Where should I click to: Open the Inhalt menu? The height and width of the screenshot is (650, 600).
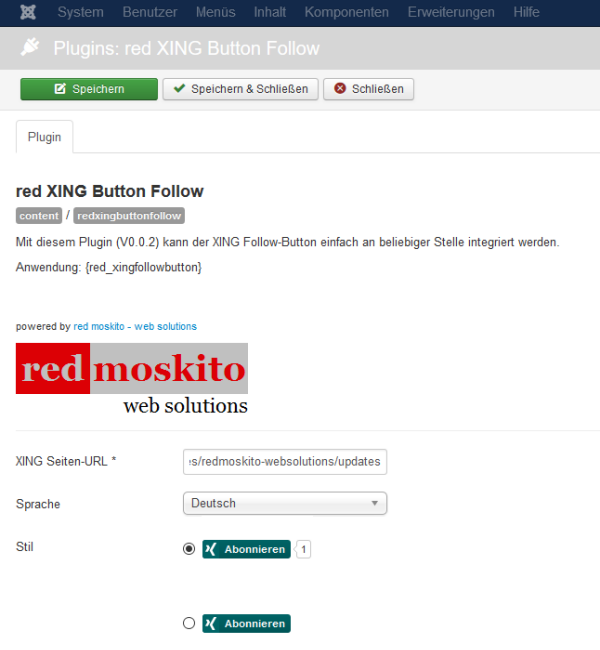270,13
